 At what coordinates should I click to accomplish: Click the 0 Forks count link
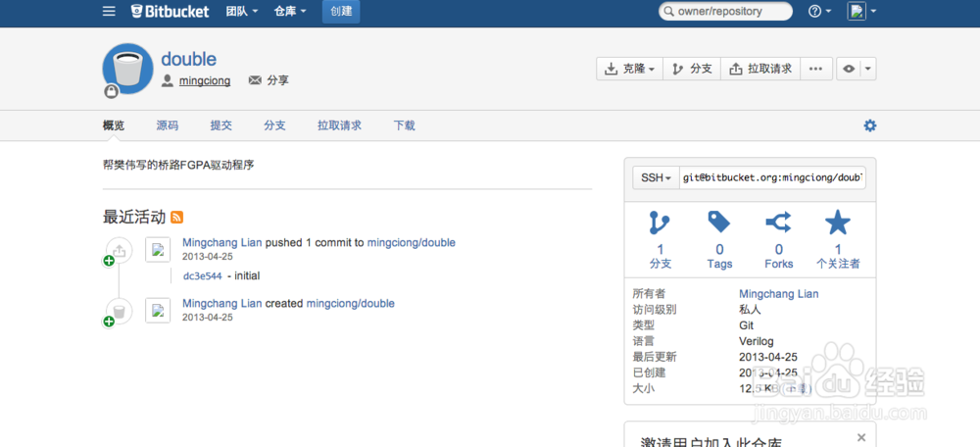click(779, 256)
